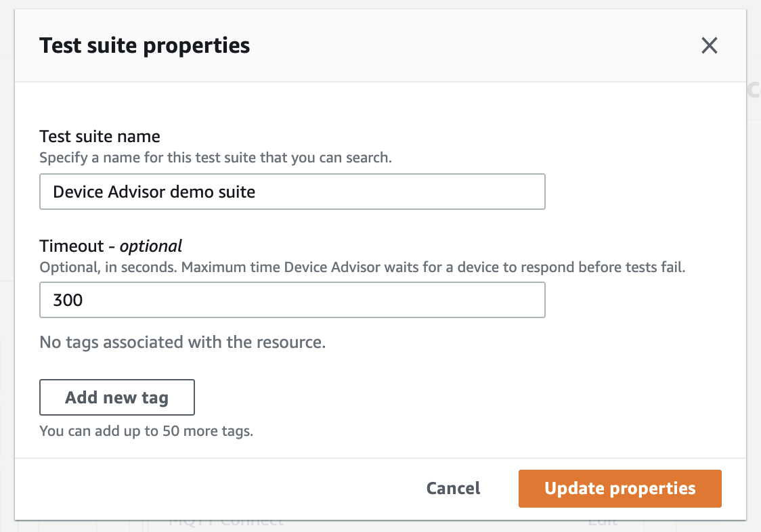Click the dimmed MQTT Connect text behind the dialog
Screen dimensions: 761x532
coord(225,522)
